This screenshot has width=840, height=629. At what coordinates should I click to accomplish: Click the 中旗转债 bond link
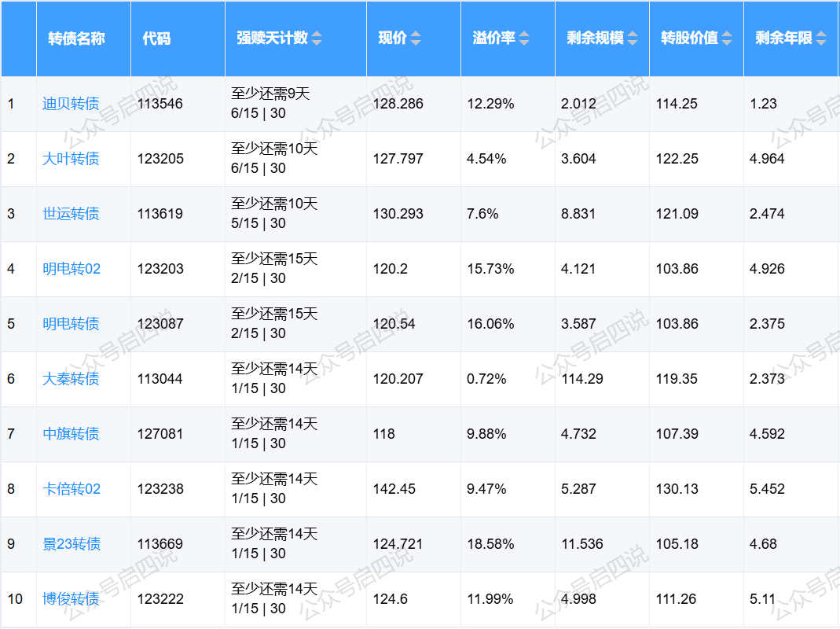pyautogui.click(x=71, y=434)
